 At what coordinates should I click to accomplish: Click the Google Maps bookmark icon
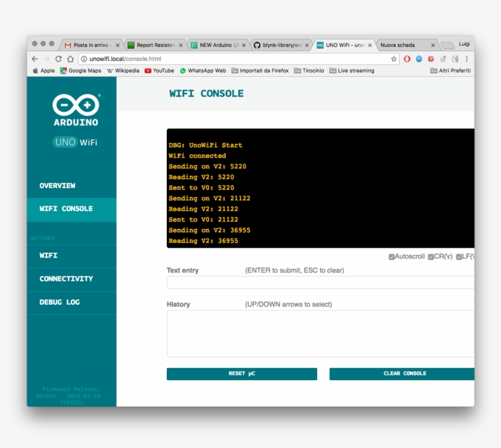click(x=62, y=70)
